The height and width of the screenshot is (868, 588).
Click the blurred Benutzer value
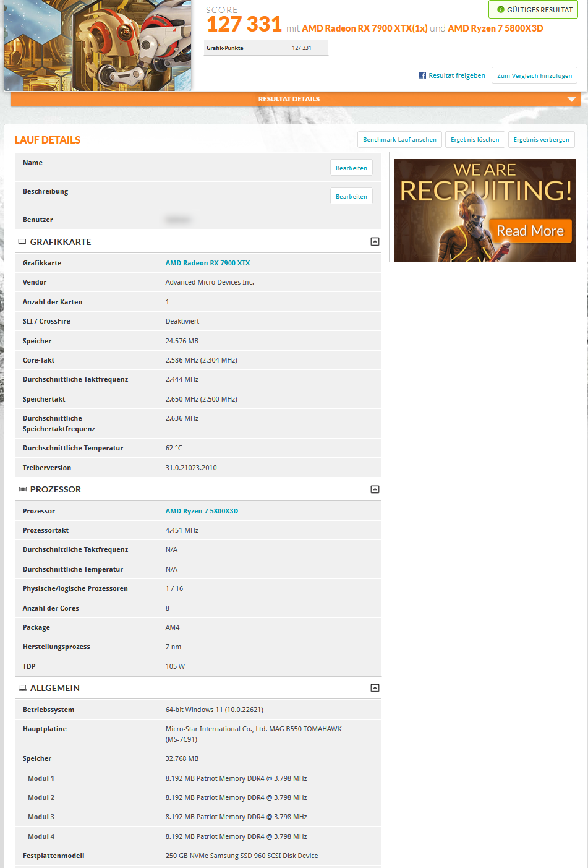point(178,220)
